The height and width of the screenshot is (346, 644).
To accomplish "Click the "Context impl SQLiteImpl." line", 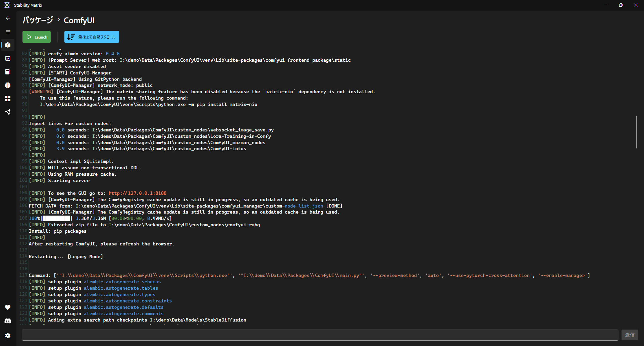I will tap(71, 161).
